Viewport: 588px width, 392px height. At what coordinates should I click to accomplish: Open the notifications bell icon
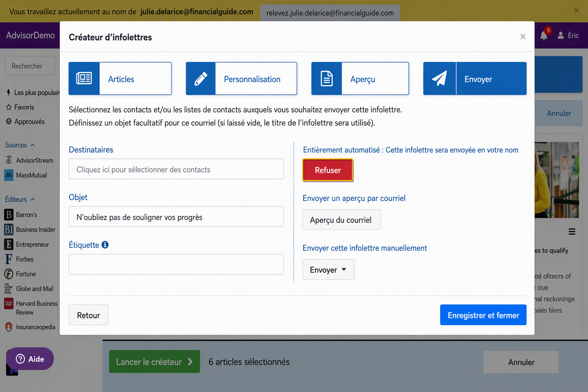544,36
